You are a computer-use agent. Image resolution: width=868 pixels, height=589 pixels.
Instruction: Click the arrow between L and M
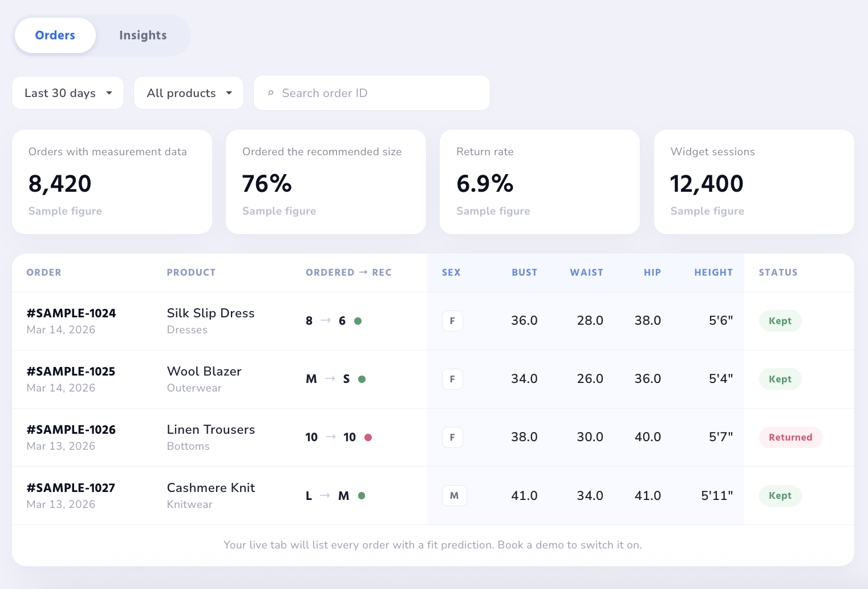tap(325, 495)
